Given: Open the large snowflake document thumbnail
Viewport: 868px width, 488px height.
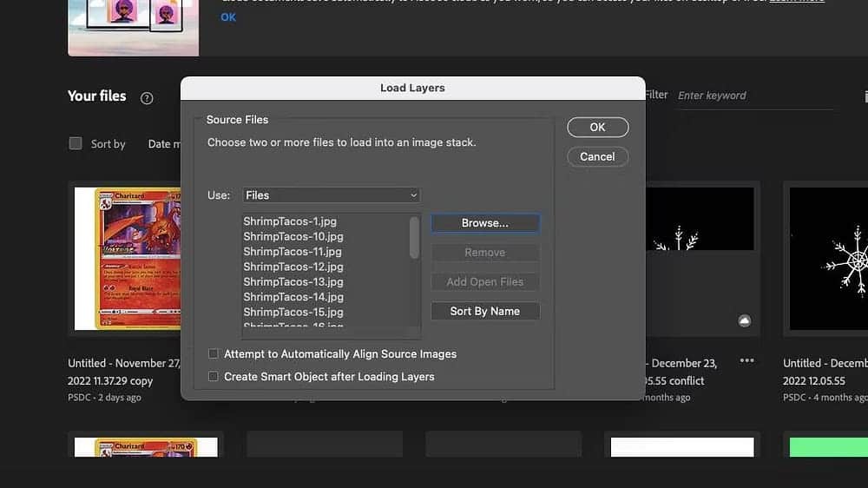Looking at the screenshot, I should tap(828, 259).
